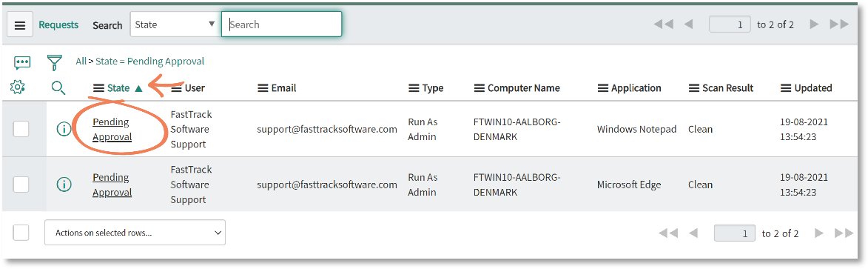Click Windows Notepad application cell
The width and height of the screenshot is (868, 269).
(x=636, y=129)
